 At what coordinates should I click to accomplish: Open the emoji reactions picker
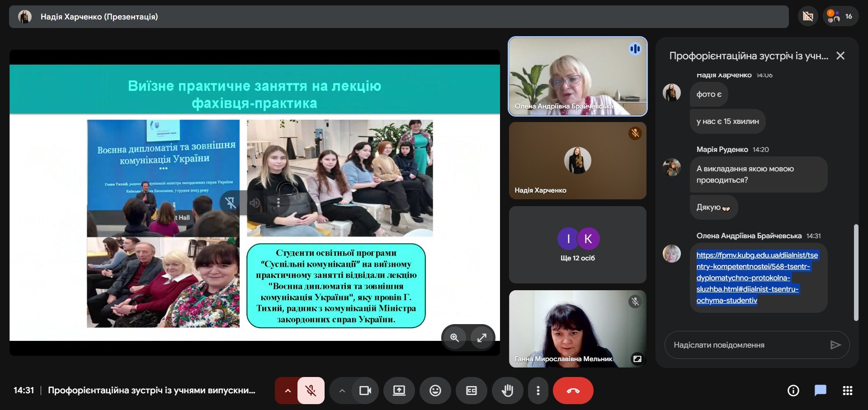(x=435, y=391)
